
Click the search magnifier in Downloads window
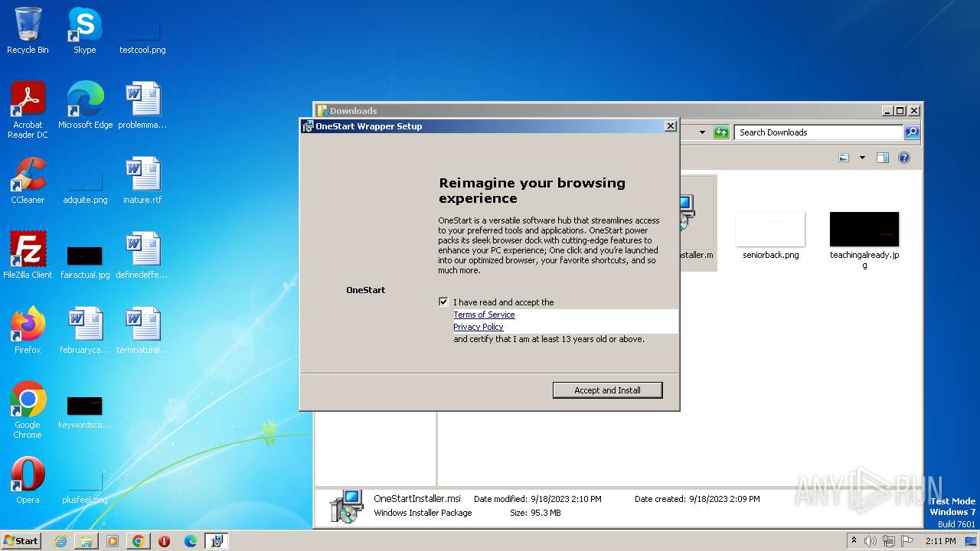[x=911, y=132]
